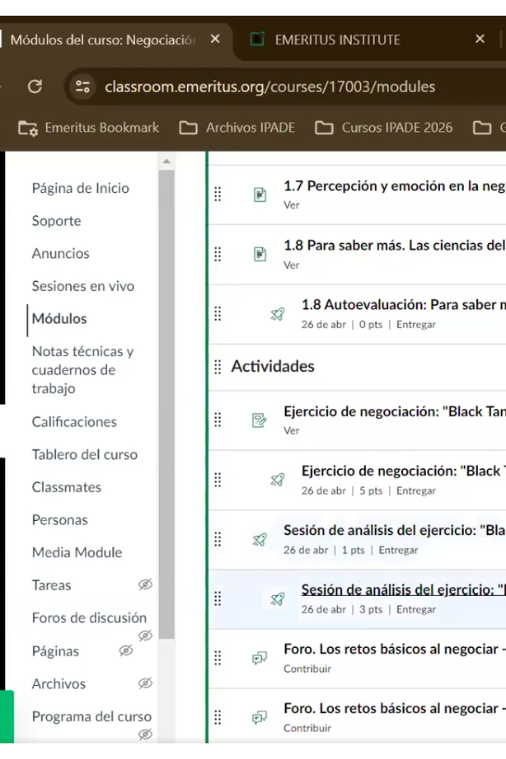Open Sesiones en vivo in course menu

[83, 286]
